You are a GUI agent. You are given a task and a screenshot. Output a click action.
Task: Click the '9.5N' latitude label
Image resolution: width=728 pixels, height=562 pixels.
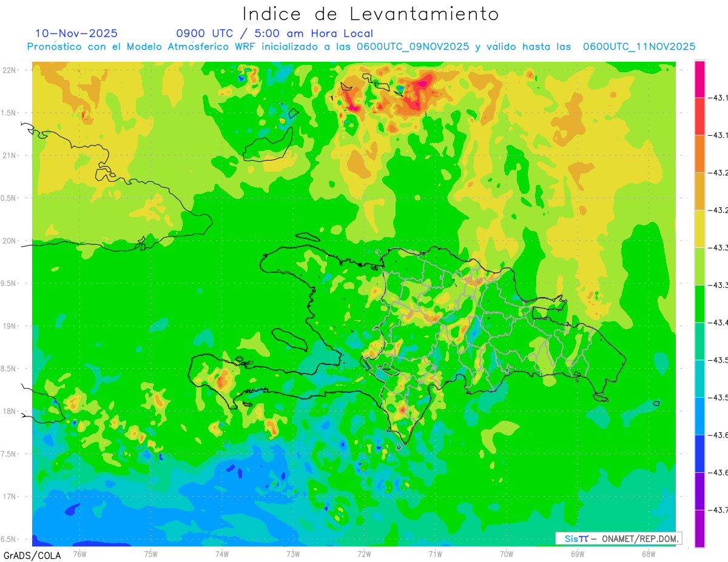tap(9, 283)
